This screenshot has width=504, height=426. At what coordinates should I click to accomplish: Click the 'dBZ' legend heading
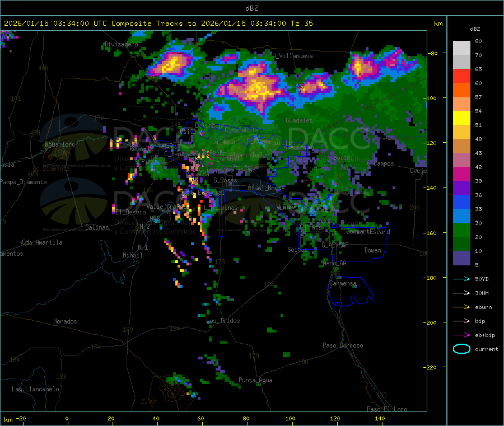tap(475, 29)
